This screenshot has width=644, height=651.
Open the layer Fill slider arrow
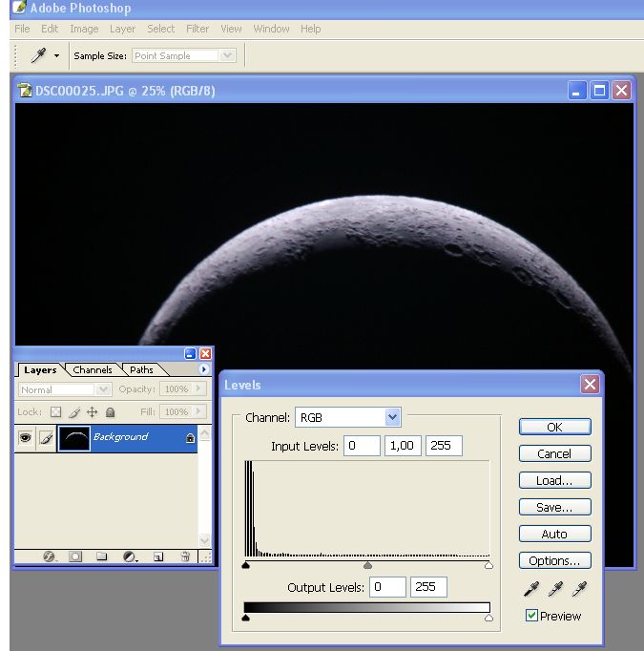pyautogui.click(x=198, y=411)
